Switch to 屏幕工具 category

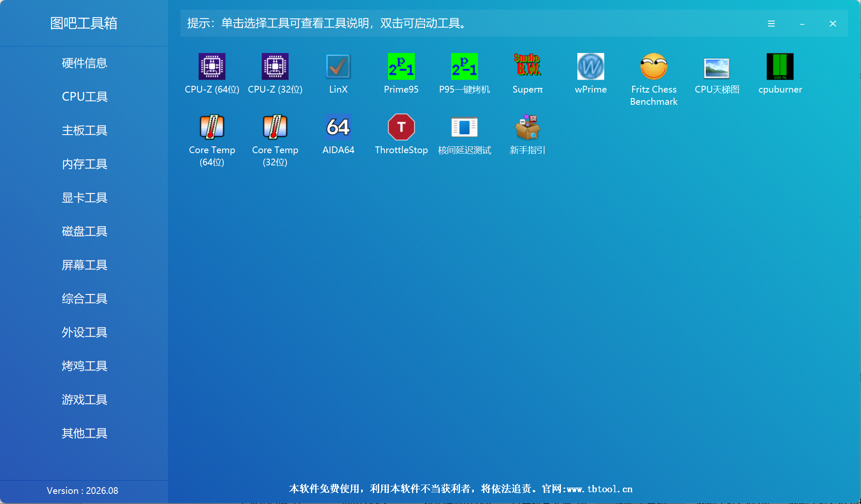coord(85,265)
